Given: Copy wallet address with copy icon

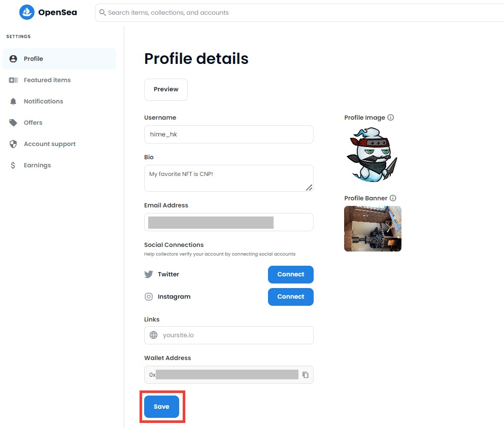Looking at the screenshot, I should [x=305, y=375].
